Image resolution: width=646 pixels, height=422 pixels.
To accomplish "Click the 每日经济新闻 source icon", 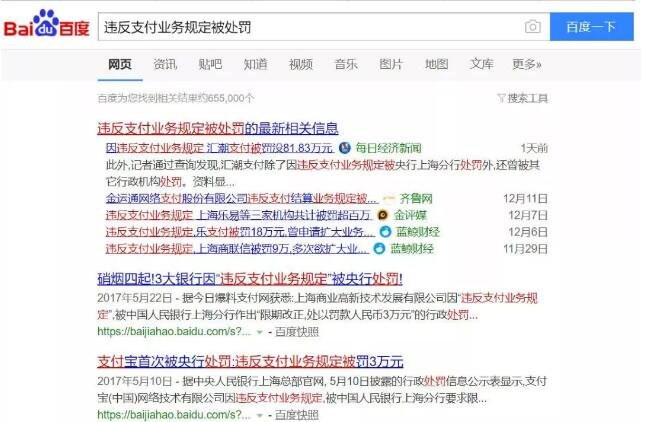I will [x=345, y=148].
